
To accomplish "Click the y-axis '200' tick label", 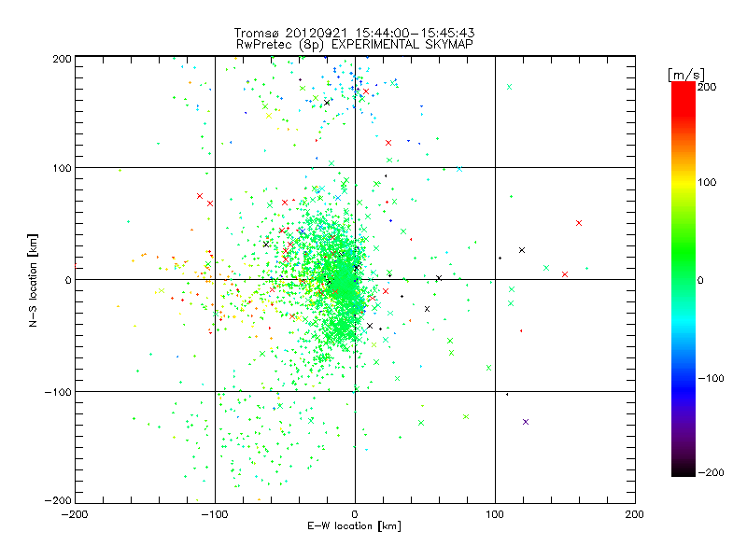I will click(x=62, y=59).
